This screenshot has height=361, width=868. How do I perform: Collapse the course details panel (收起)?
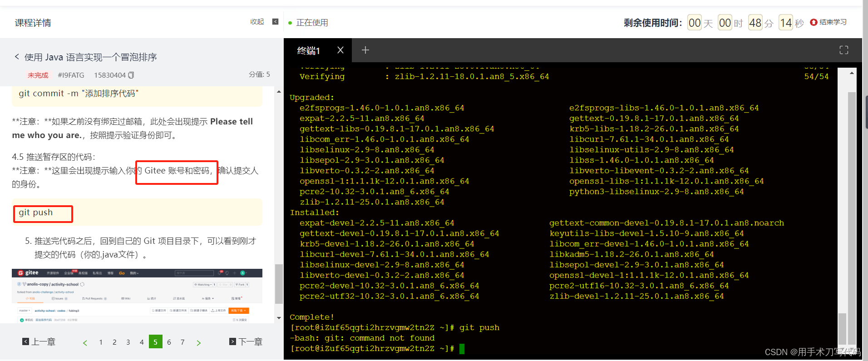[275, 22]
